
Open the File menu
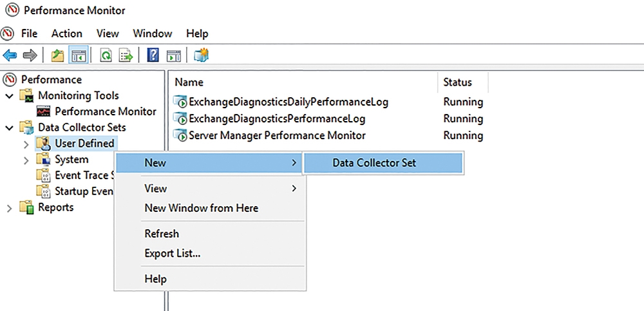coord(29,33)
